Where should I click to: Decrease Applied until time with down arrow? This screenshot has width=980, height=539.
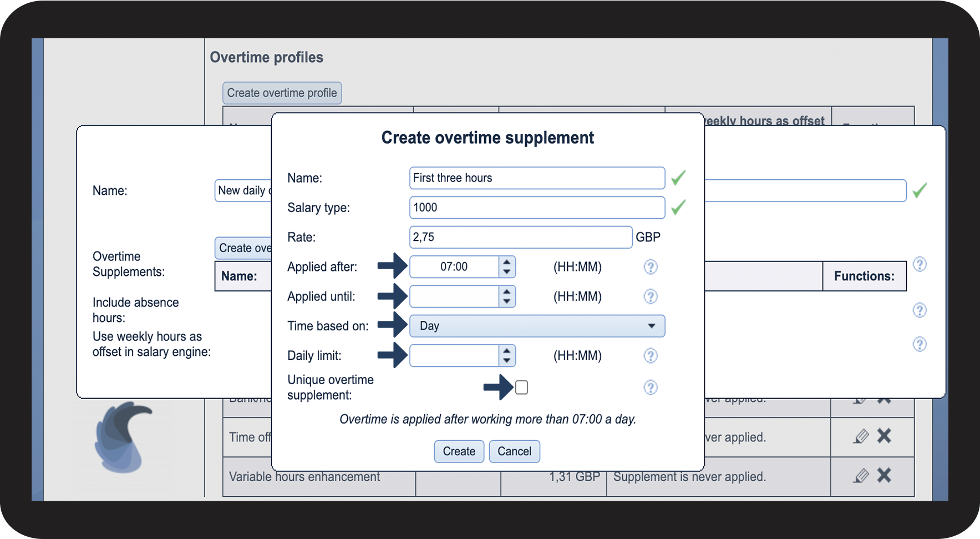(506, 301)
